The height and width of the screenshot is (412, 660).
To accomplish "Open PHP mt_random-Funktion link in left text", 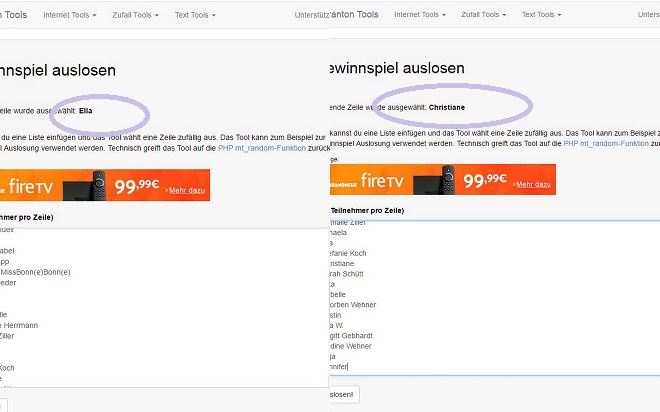I will 262,148.
